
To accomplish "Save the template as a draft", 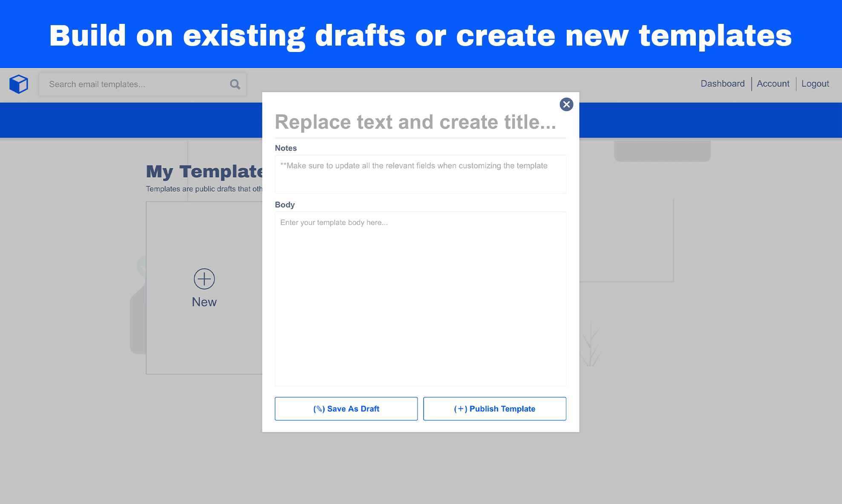I will (346, 409).
